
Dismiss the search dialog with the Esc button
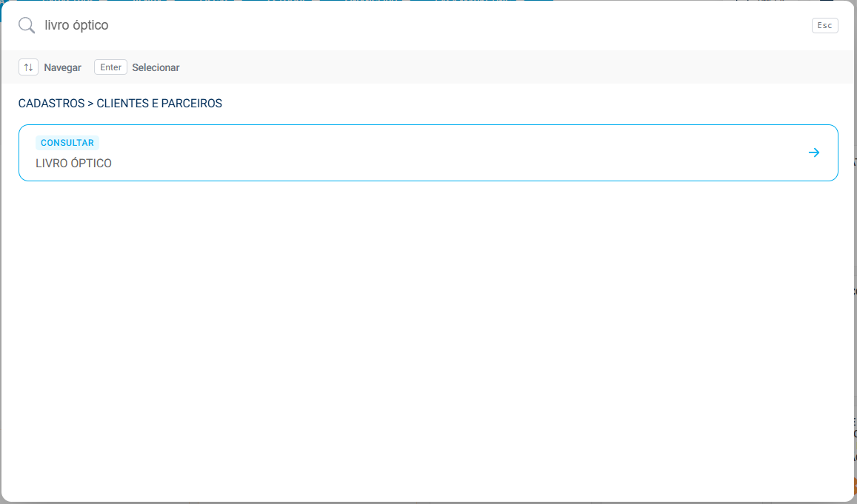(x=824, y=25)
